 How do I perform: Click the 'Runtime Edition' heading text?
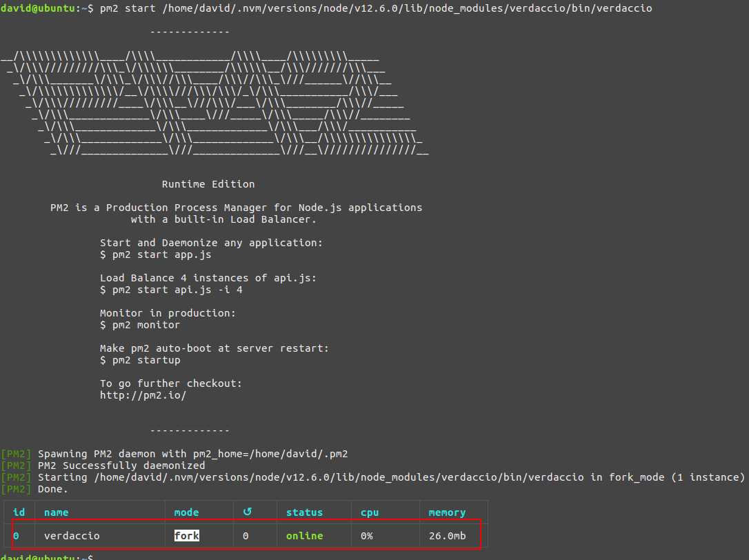tap(208, 184)
